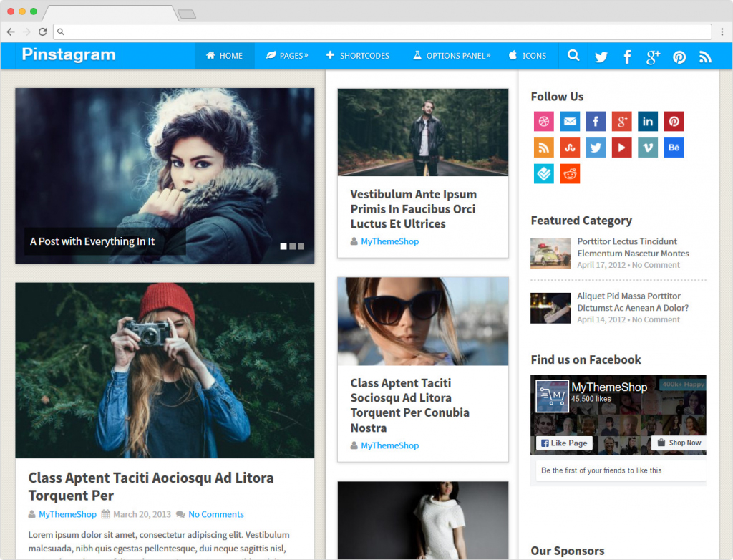Select the first slider dot on featured image
The height and width of the screenshot is (560, 733).
pyautogui.click(x=283, y=246)
